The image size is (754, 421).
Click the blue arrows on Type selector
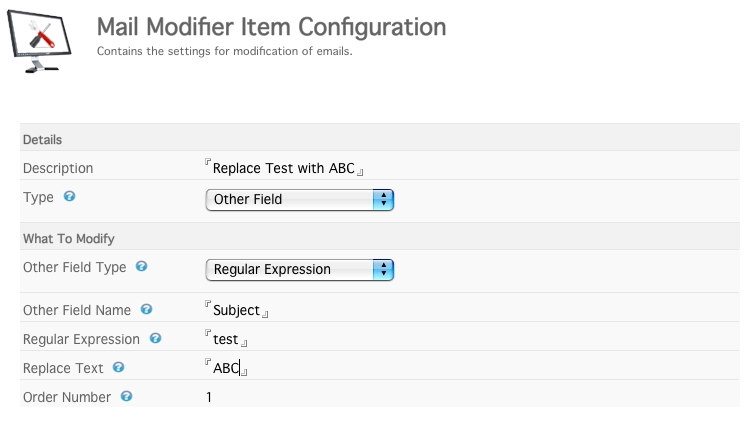[383, 200]
